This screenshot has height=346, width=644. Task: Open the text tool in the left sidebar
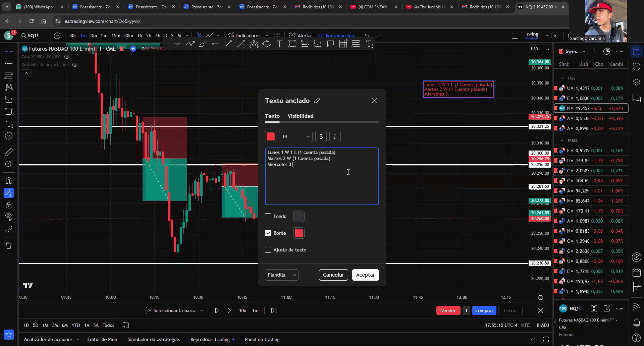[9, 124]
